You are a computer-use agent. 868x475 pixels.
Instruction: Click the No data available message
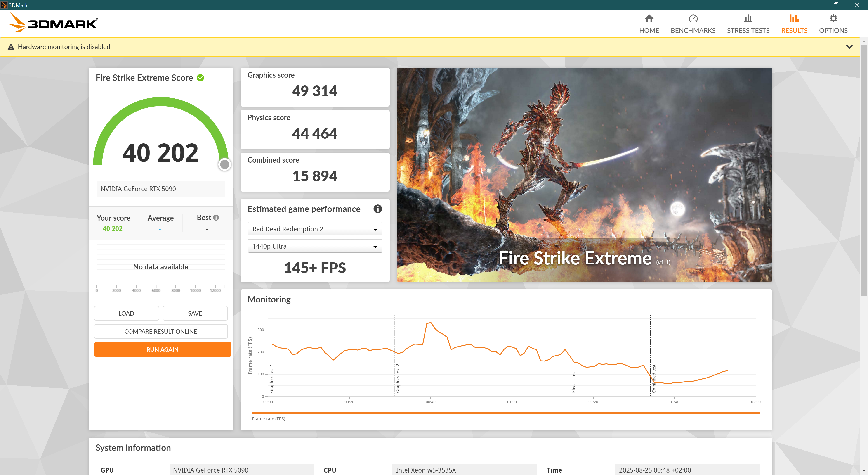pos(161,267)
